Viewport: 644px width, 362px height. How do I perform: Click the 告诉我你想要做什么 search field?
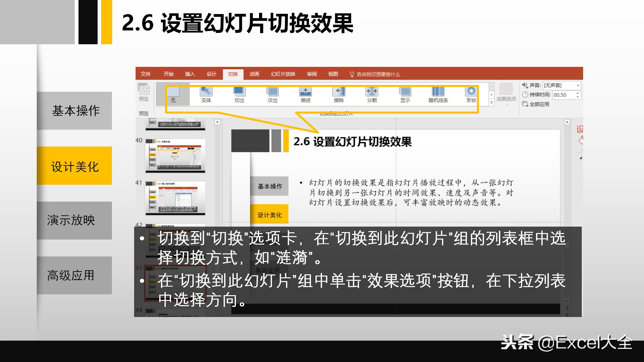coord(375,74)
